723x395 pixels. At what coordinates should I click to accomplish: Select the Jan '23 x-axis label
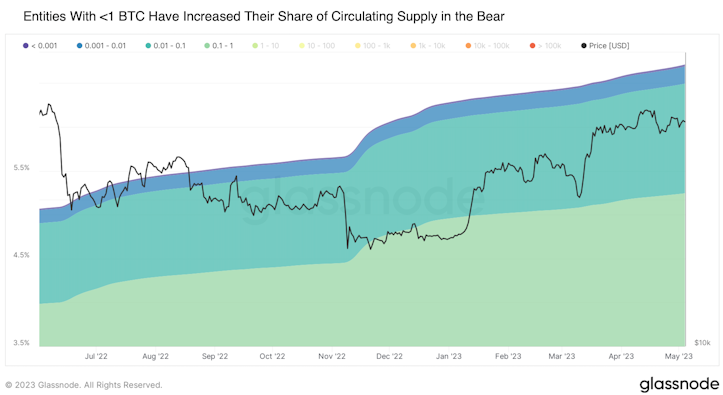pyautogui.click(x=448, y=356)
